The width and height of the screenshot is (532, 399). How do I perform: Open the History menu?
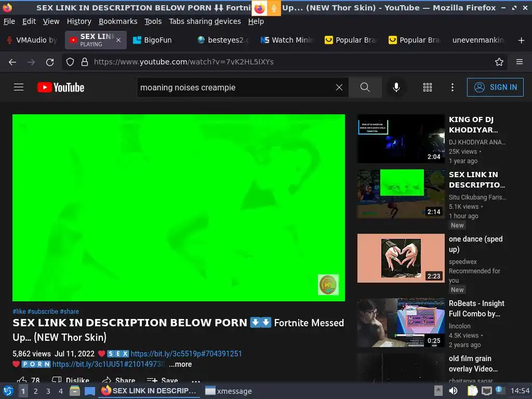point(79,21)
